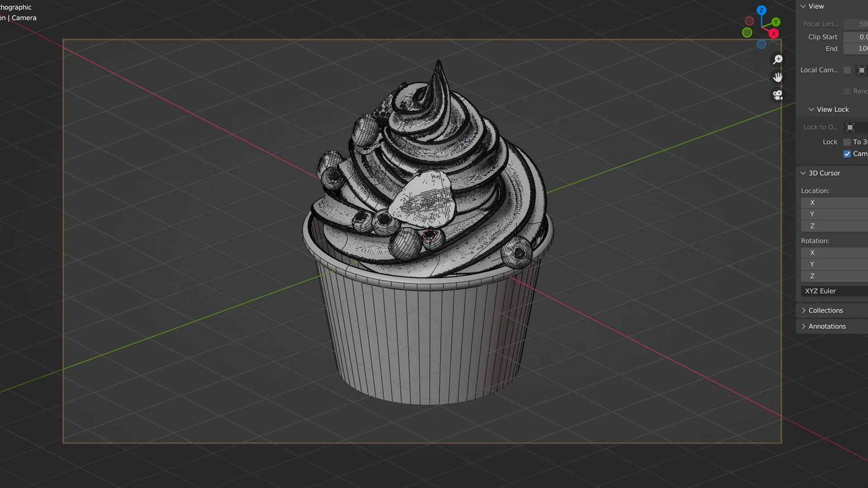This screenshot has height=488, width=868.
Task: Click the 3D Cursor Location Y field
Action: coord(835,214)
